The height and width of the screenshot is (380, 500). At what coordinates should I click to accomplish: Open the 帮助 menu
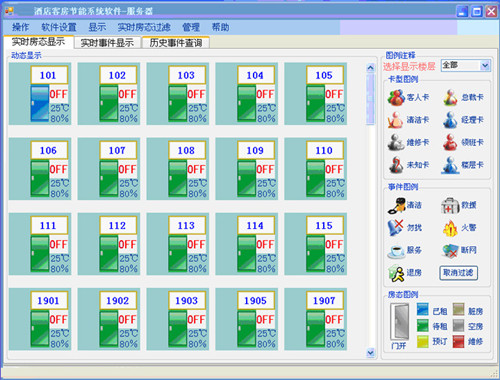coord(220,27)
